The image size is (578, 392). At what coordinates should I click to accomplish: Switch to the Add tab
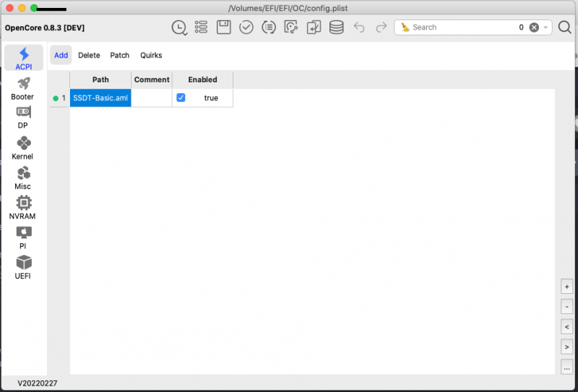(61, 56)
